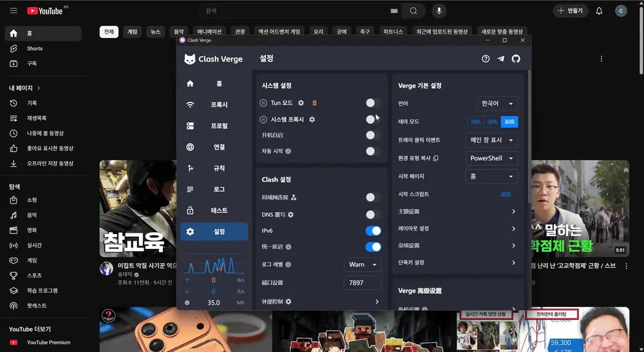The image size is (644, 352).
Task: Select the 게임 filter chip on YouTube
Action: [x=132, y=32]
